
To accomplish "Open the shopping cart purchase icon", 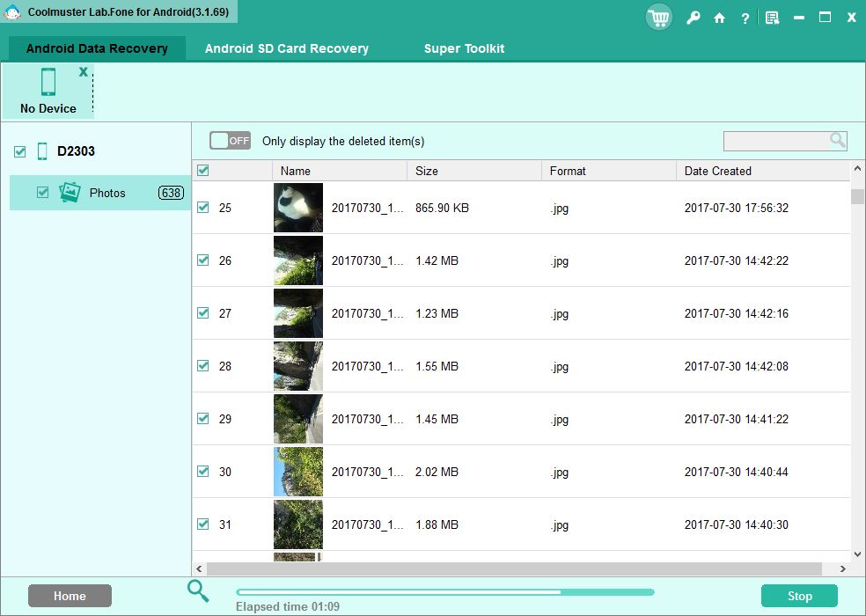I will click(x=658, y=17).
